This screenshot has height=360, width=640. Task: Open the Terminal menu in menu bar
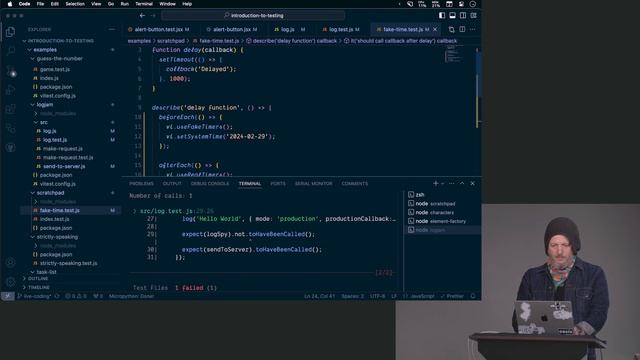pos(144,4)
